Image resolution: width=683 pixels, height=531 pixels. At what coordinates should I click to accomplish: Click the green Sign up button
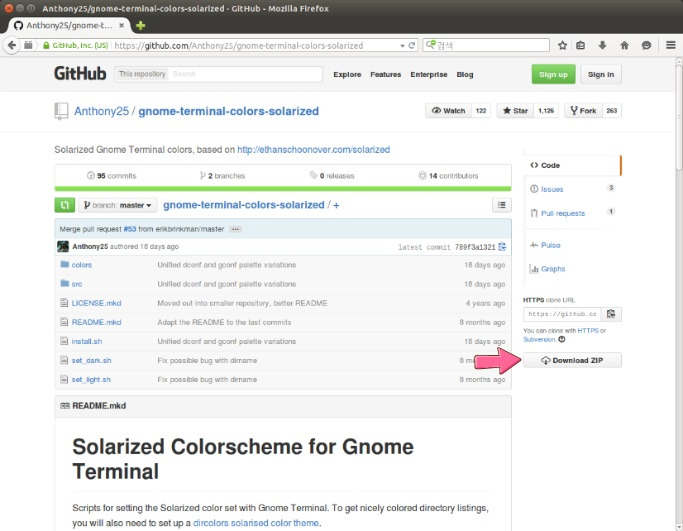pos(553,74)
